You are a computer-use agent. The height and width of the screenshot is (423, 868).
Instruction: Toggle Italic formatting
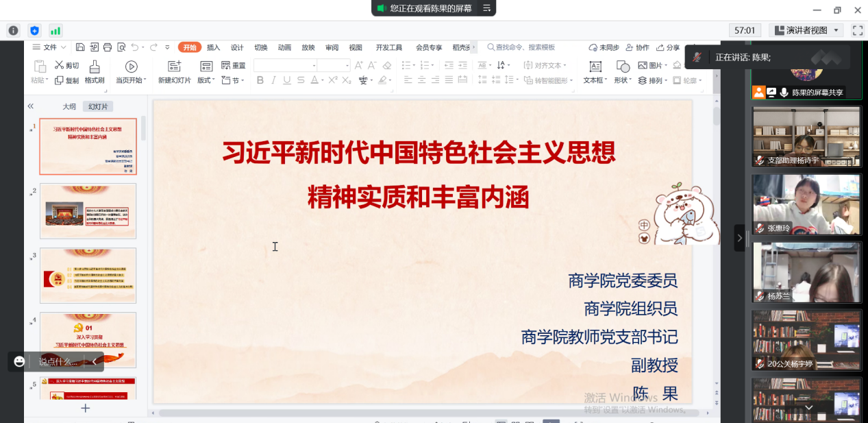pos(273,80)
